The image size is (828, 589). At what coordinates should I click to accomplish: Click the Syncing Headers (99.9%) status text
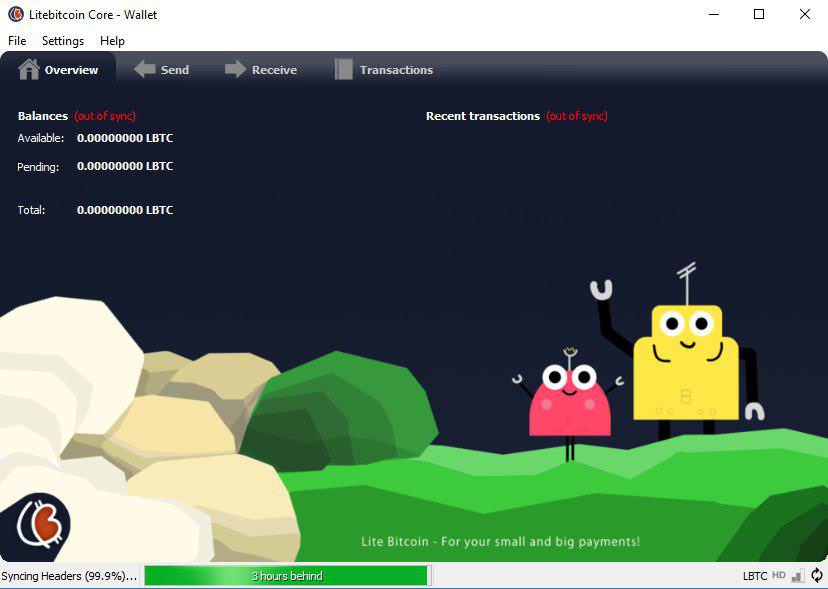point(69,576)
